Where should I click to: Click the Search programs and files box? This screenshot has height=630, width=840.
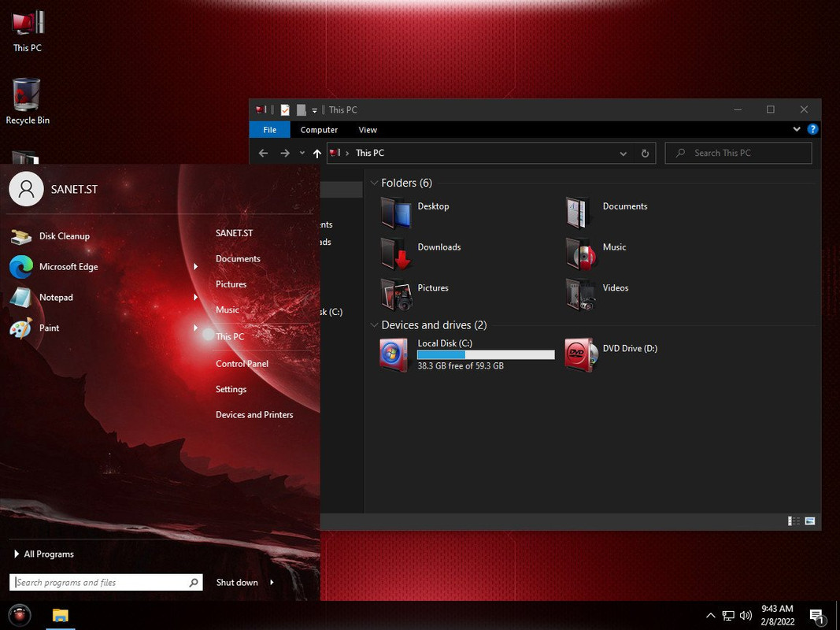coord(105,582)
